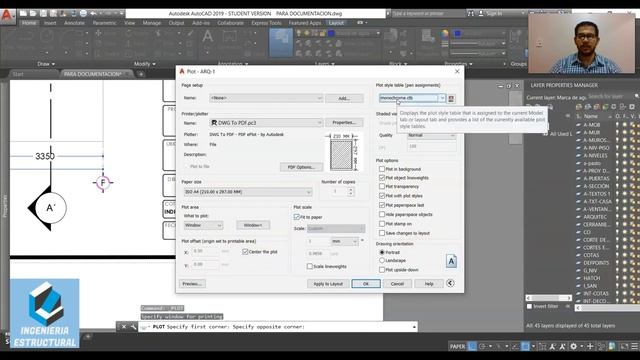Open the Insert ribbon tab
Screen dimensions: 640x360
click(x=50, y=23)
